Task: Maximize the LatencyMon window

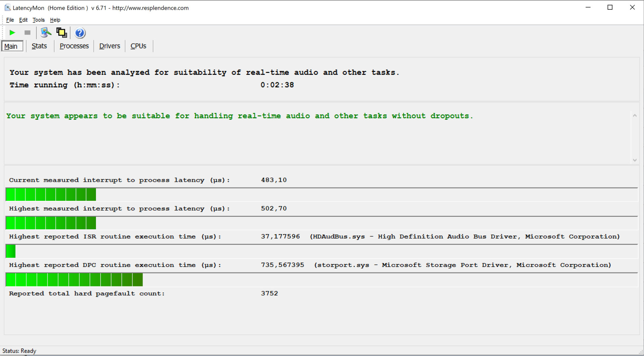Action: click(x=610, y=7)
